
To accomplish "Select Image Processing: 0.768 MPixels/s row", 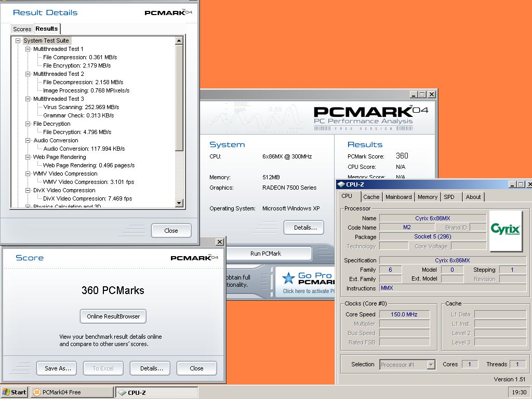I will pos(86,90).
